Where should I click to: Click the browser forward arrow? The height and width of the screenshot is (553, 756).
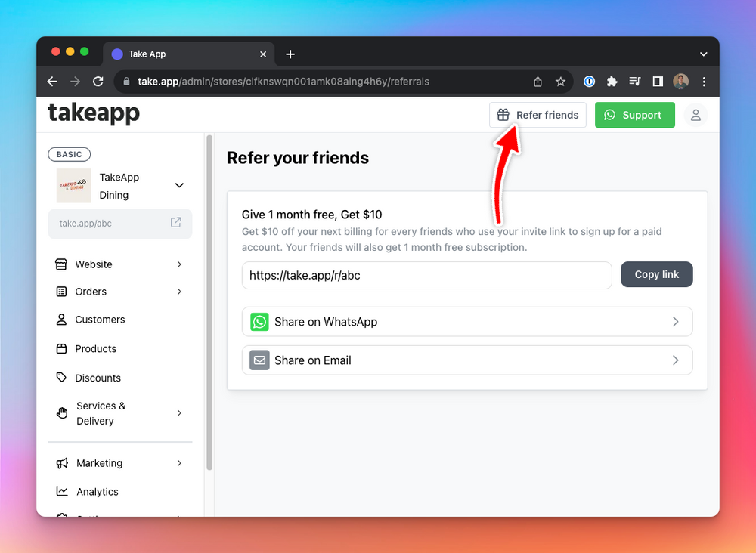[x=75, y=82]
